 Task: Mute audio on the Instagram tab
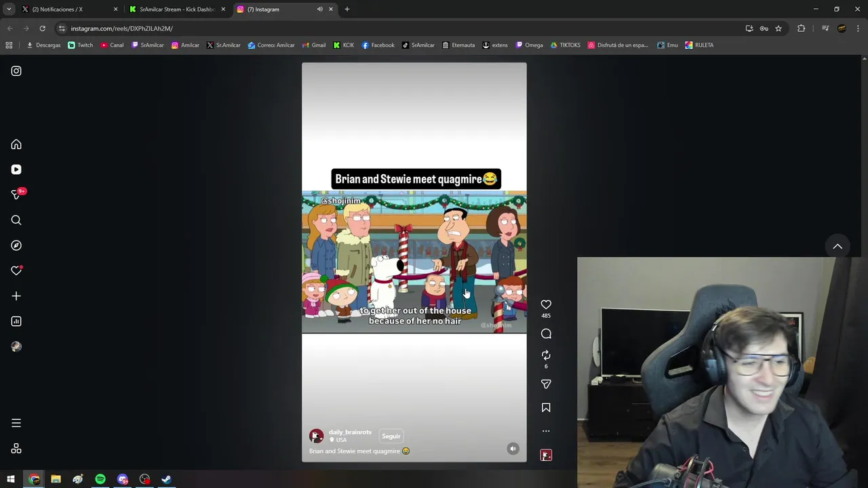pyautogui.click(x=319, y=9)
